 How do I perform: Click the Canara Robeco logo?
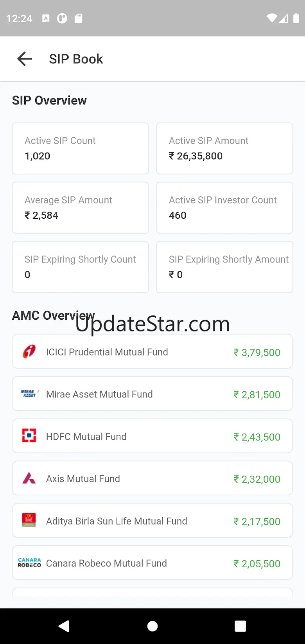click(29, 563)
